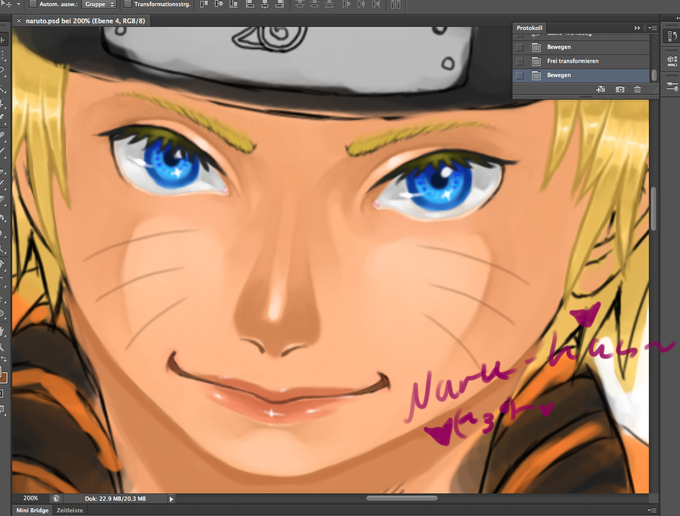Open the Protokoll panel flyout menu
Viewport: 680px width, 516px height.
point(652,28)
